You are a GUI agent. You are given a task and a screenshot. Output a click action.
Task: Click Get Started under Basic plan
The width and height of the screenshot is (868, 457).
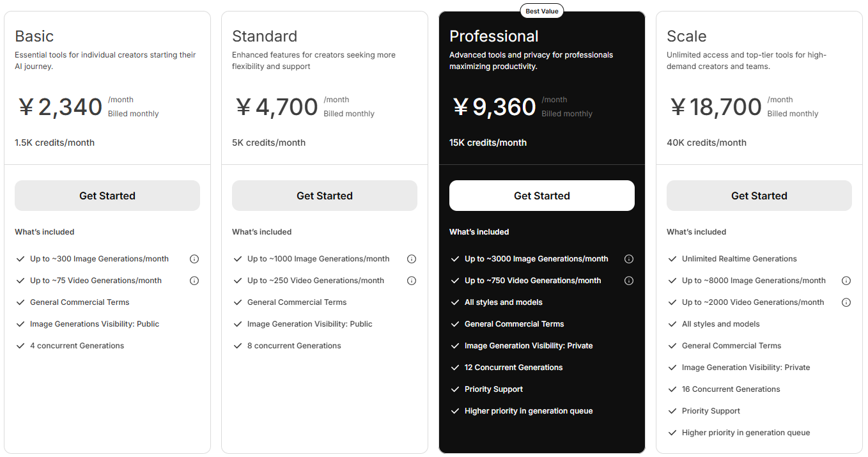(107, 196)
